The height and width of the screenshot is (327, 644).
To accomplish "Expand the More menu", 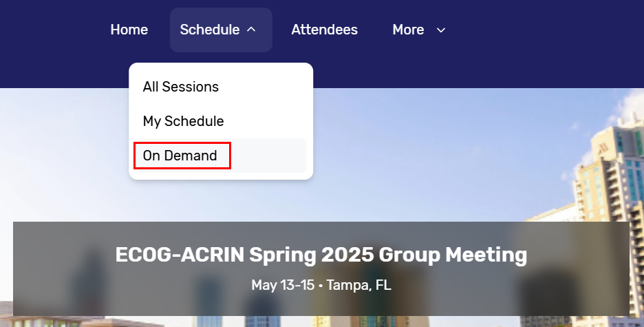I will click(x=419, y=30).
